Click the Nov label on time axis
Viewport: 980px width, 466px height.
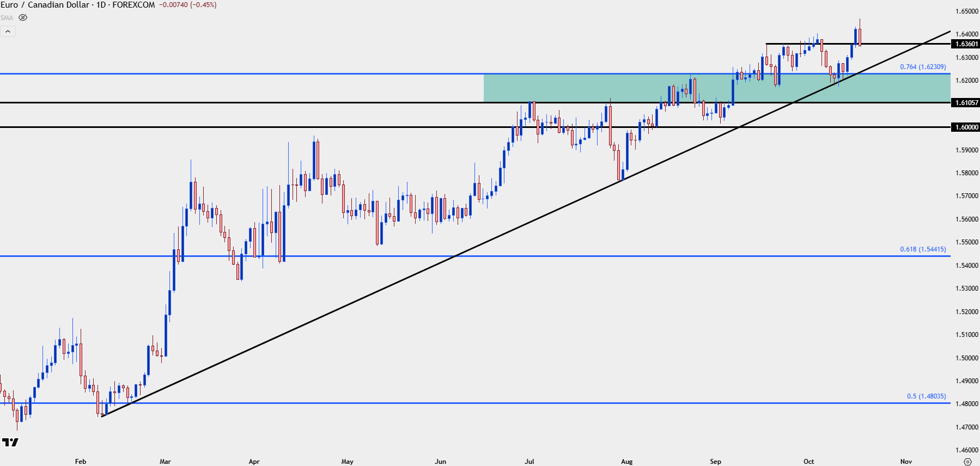coord(906,462)
